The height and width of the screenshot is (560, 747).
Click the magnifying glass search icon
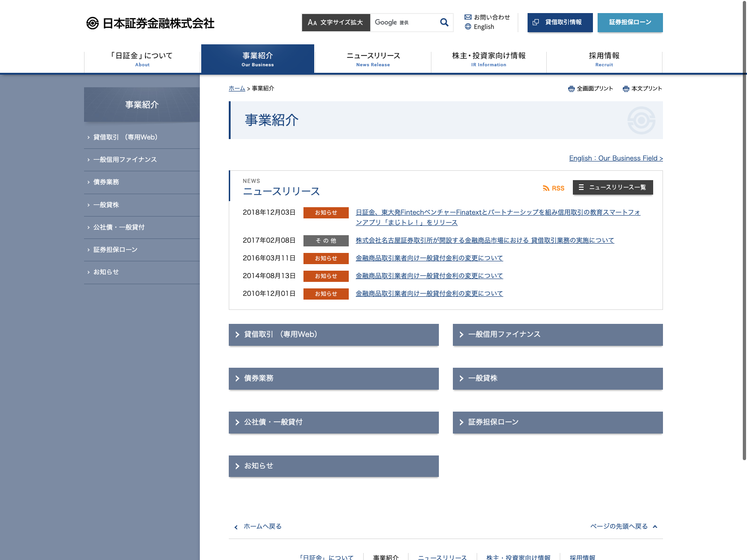coord(444,22)
